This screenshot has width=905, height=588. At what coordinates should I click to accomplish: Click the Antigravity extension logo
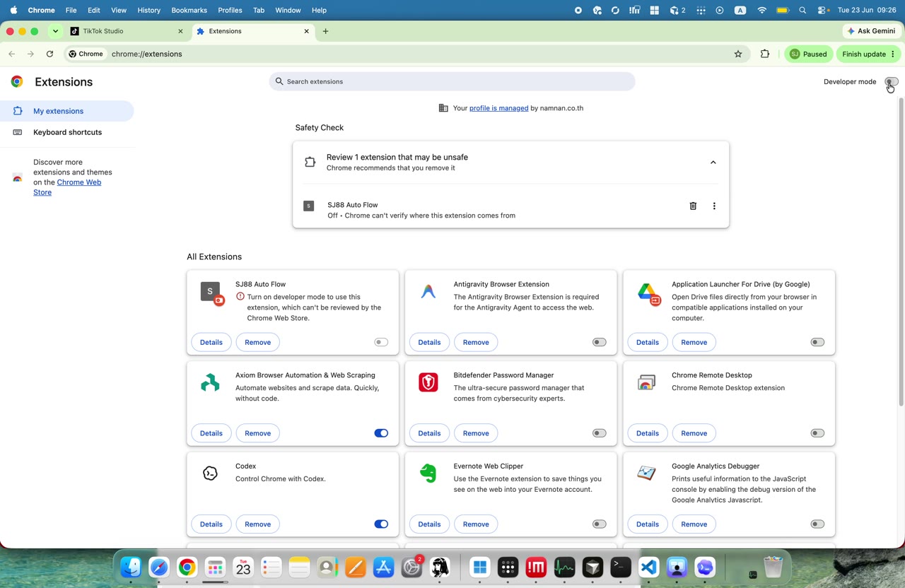[428, 291]
